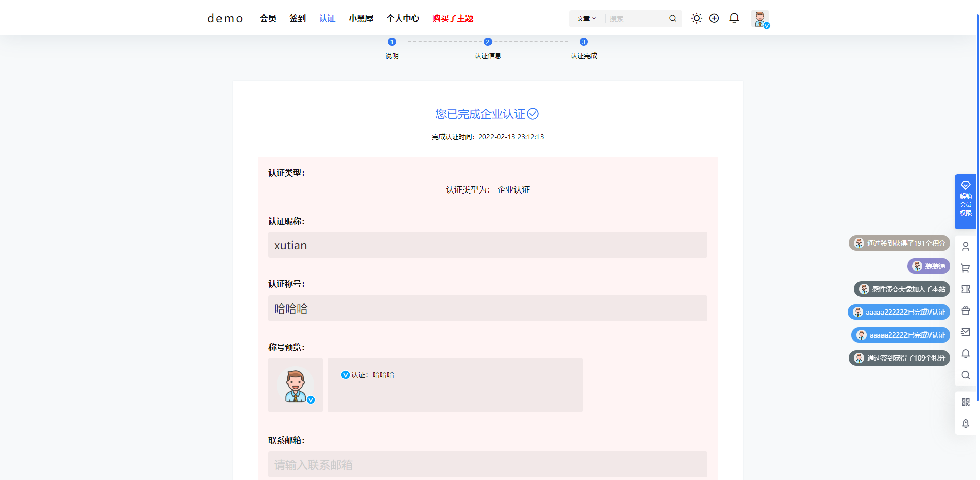This screenshot has width=980, height=480.
Task: Go to 个人中心 in the navbar
Action: pos(403,18)
